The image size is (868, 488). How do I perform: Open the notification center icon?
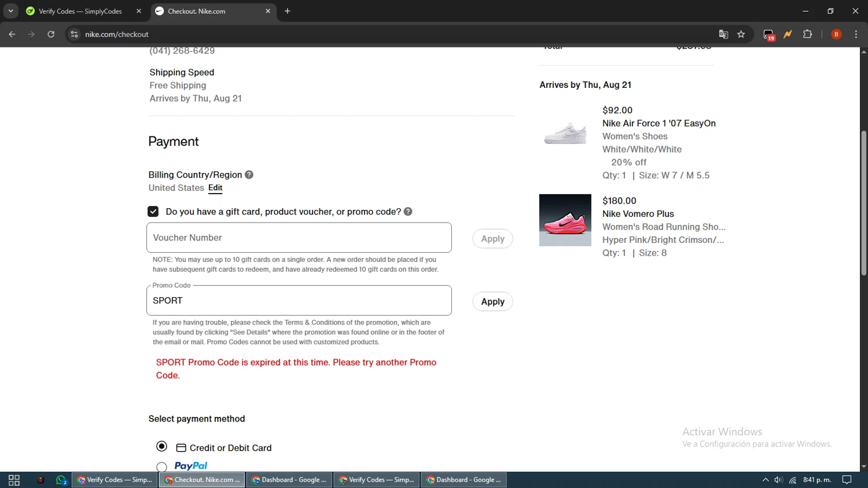(847, 480)
